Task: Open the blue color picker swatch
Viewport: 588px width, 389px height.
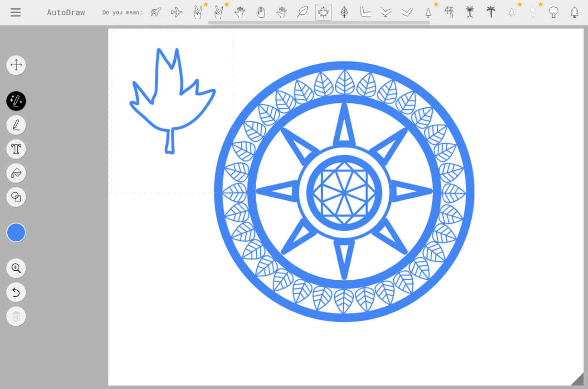Action: click(x=16, y=233)
